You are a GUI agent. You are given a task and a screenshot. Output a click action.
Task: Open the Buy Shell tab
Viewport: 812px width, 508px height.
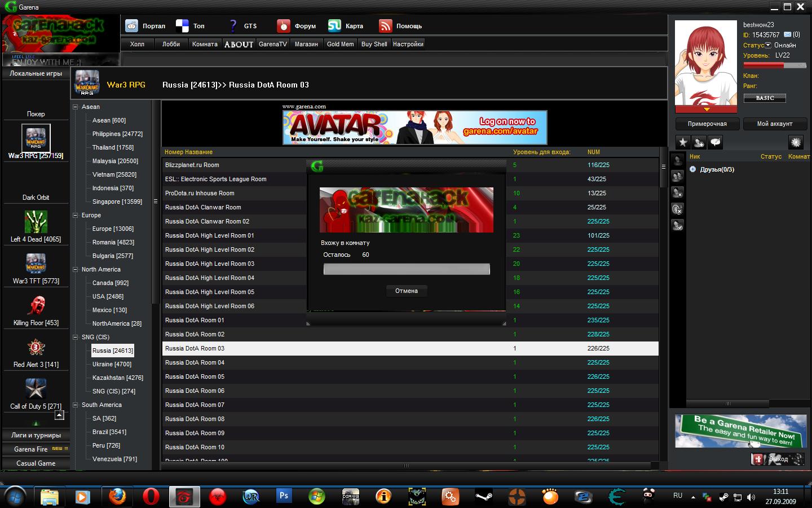click(374, 44)
